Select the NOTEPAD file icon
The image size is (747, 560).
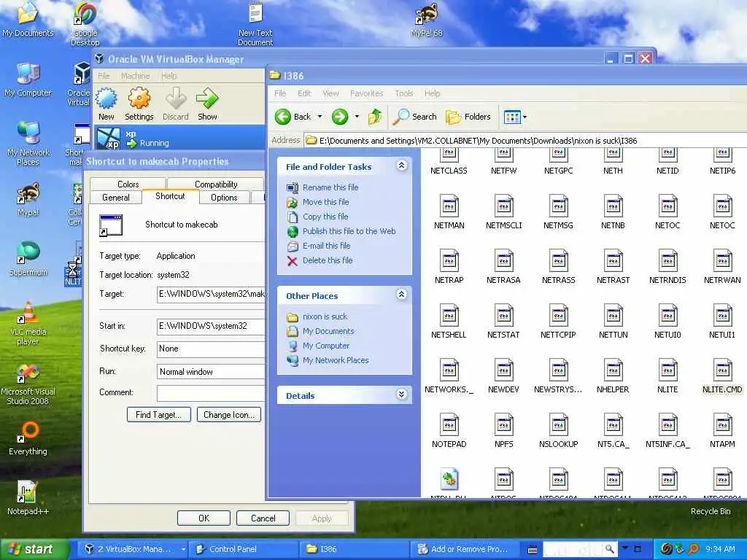click(x=449, y=430)
